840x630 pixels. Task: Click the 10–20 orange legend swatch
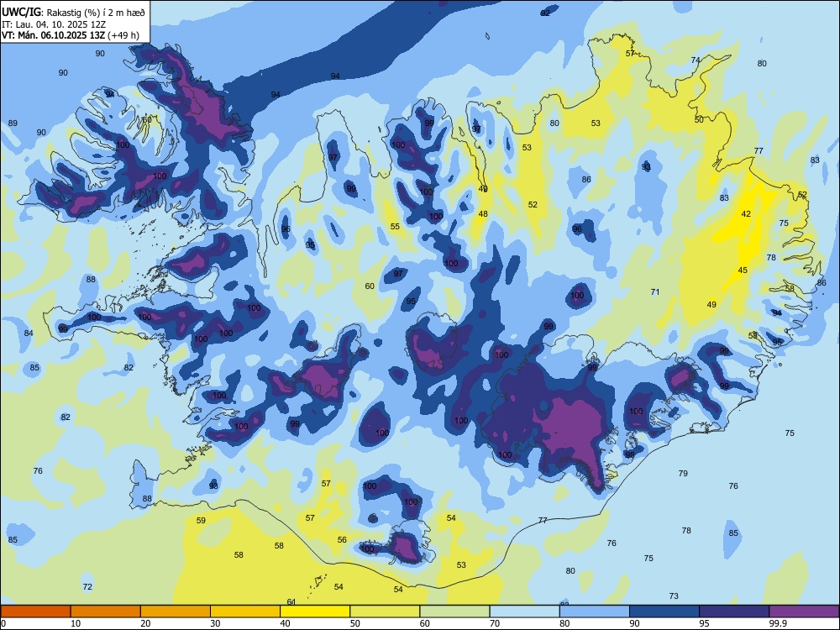tap(106, 612)
